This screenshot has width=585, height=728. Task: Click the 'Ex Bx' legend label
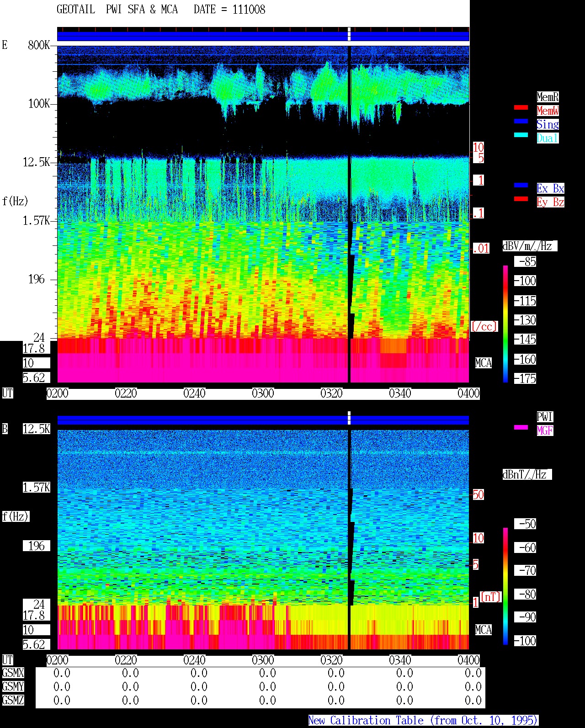[x=550, y=188]
